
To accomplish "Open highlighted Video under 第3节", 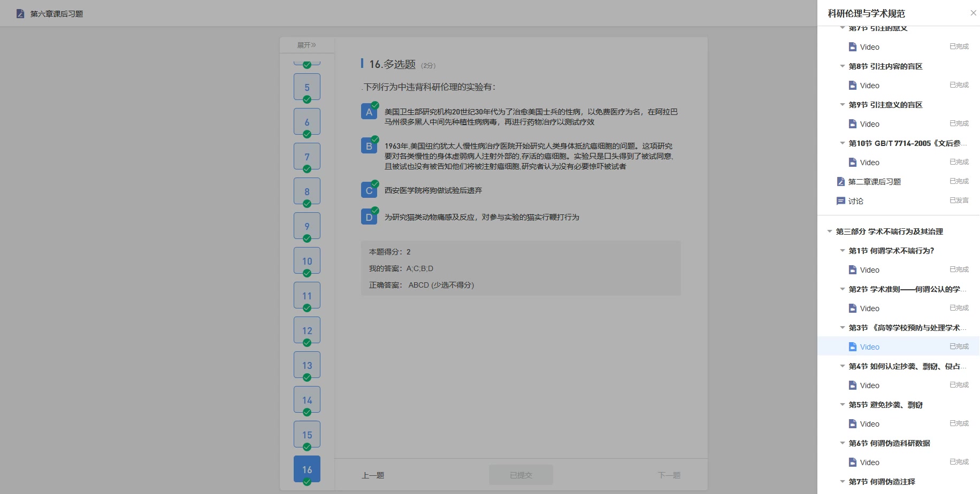I will 898,346.
